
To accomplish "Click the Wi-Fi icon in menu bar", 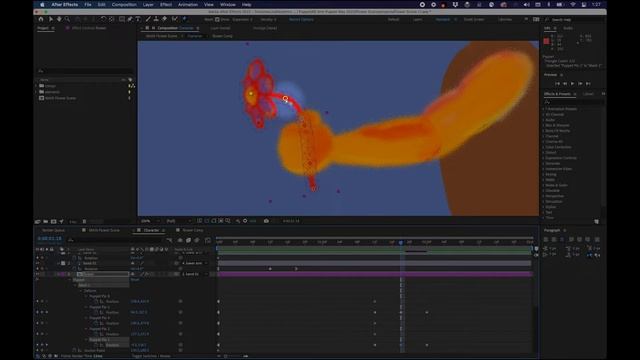I will (573, 4).
